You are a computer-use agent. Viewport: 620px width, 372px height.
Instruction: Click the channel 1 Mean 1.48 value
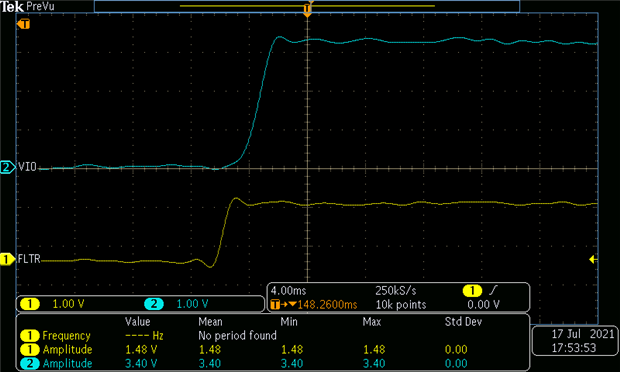pyautogui.click(x=210, y=349)
